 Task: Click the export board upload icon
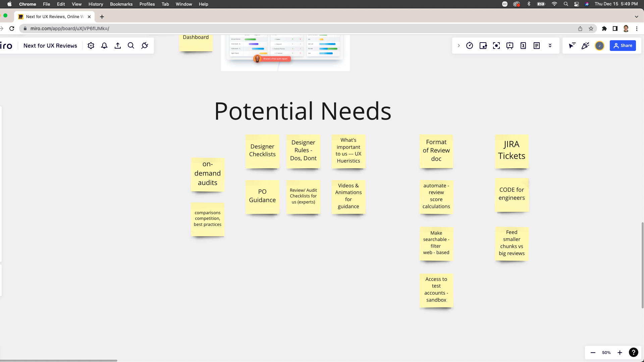(118, 46)
